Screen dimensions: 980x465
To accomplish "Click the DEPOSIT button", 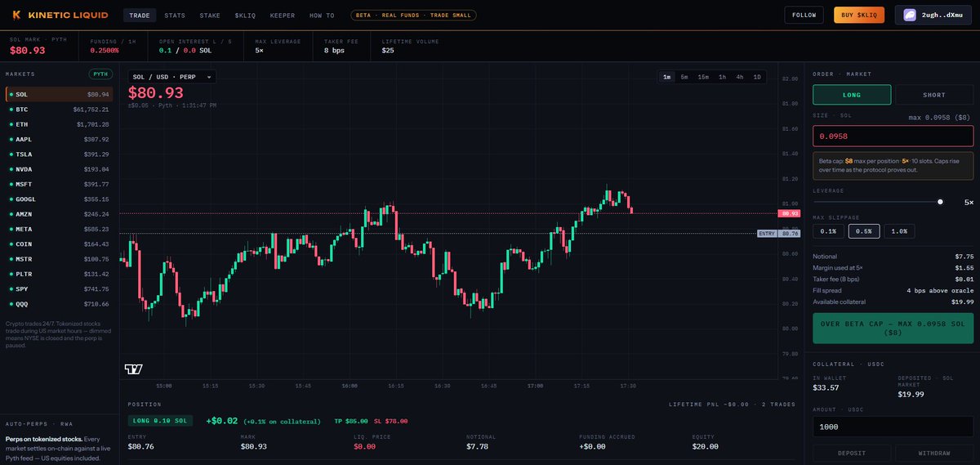I will click(x=851, y=453).
